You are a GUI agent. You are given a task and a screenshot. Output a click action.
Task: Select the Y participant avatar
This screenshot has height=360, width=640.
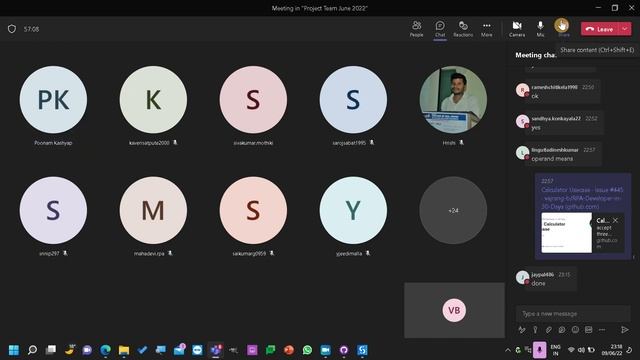pos(353,210)
